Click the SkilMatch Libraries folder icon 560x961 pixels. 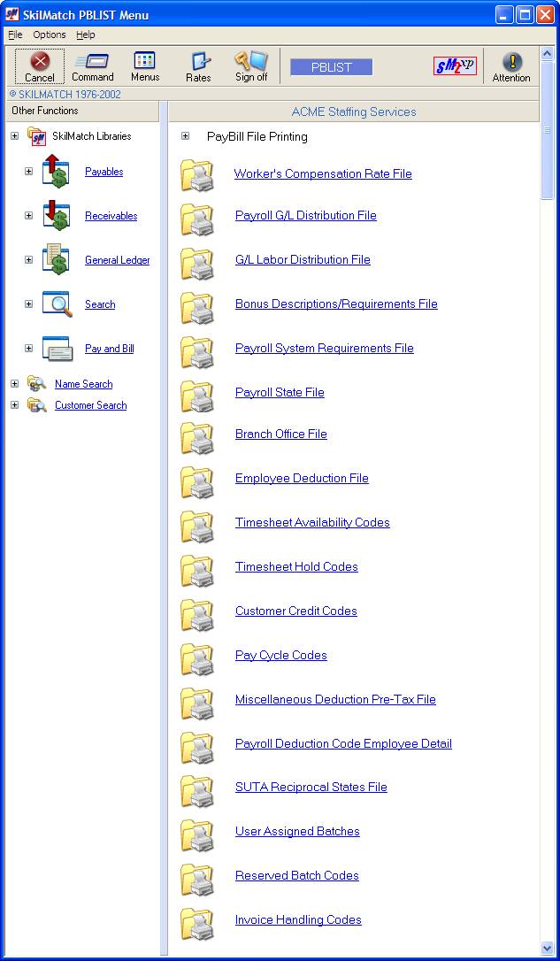point(37,136)
